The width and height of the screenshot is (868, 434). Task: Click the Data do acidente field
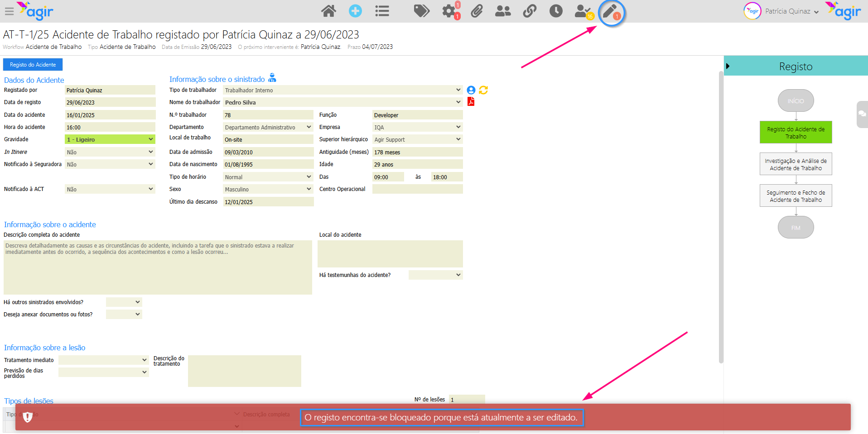[110, 115]
